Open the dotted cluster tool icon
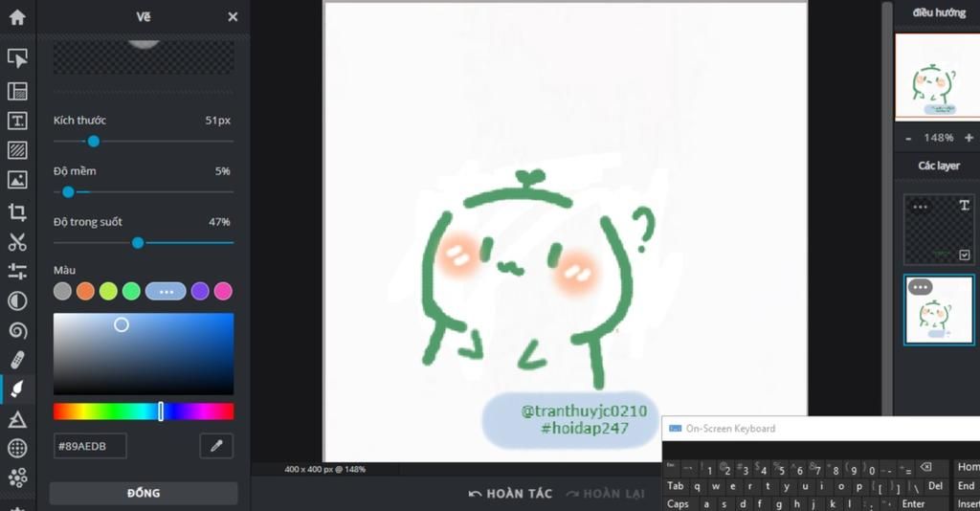This screenshot has width=980, height=511. point(17,478)
